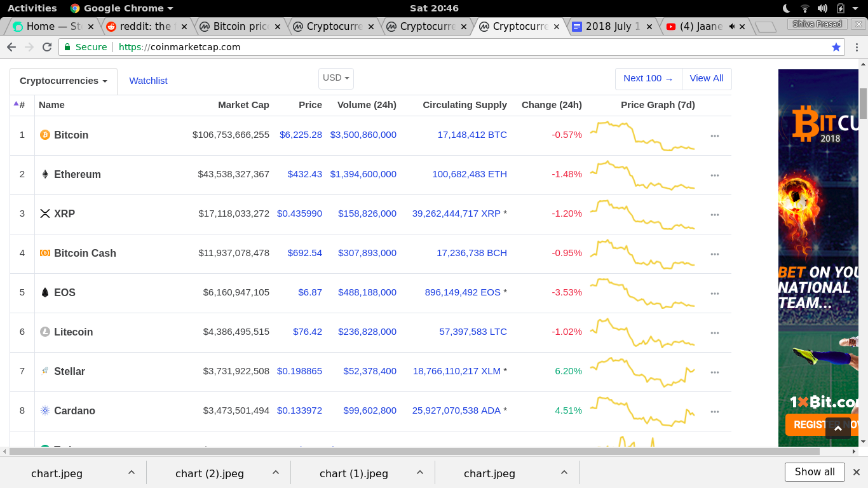Close the downloads bar

click(856, 472)
